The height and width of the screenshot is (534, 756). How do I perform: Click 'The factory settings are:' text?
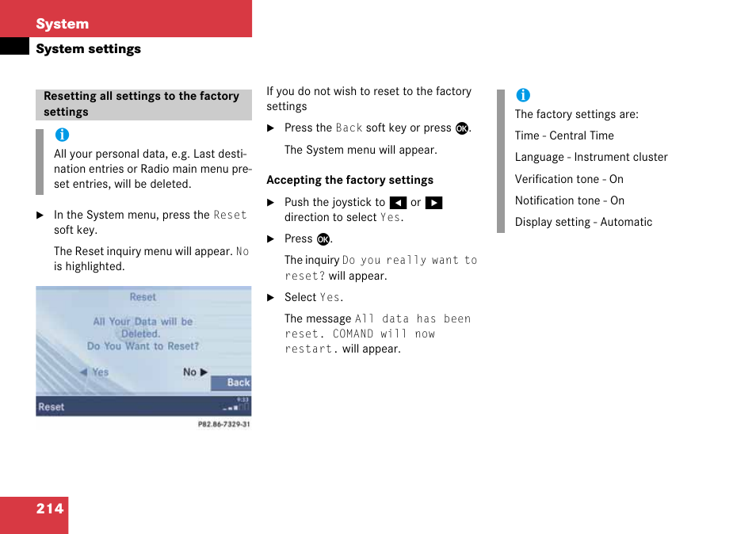pos(577,114)
